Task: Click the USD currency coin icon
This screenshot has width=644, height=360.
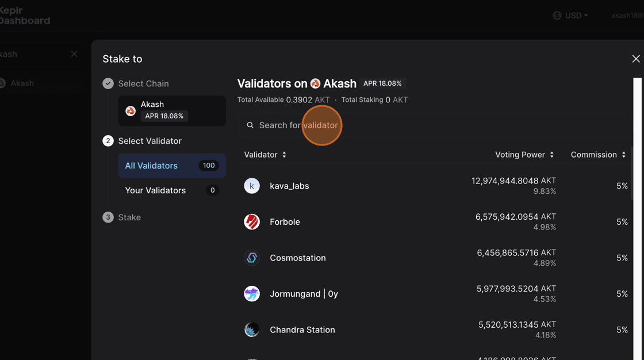Action: [x=557, y=16]
